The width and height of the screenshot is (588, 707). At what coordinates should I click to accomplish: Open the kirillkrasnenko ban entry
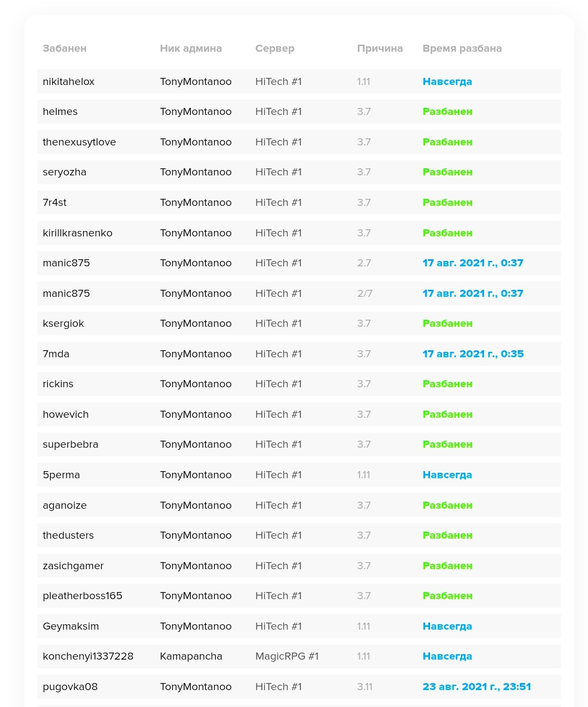click(77, 233)
